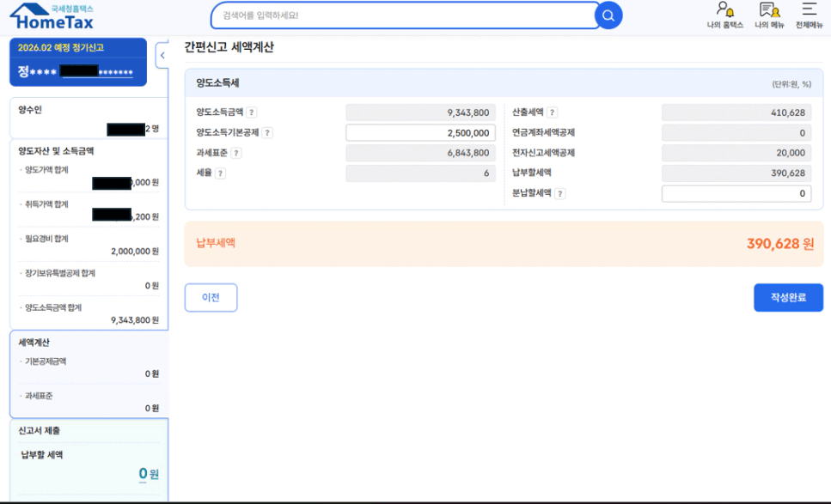Click the 분납할세액 input field
Viewport: 831px width, 504px height.
[x=736, y=194]
